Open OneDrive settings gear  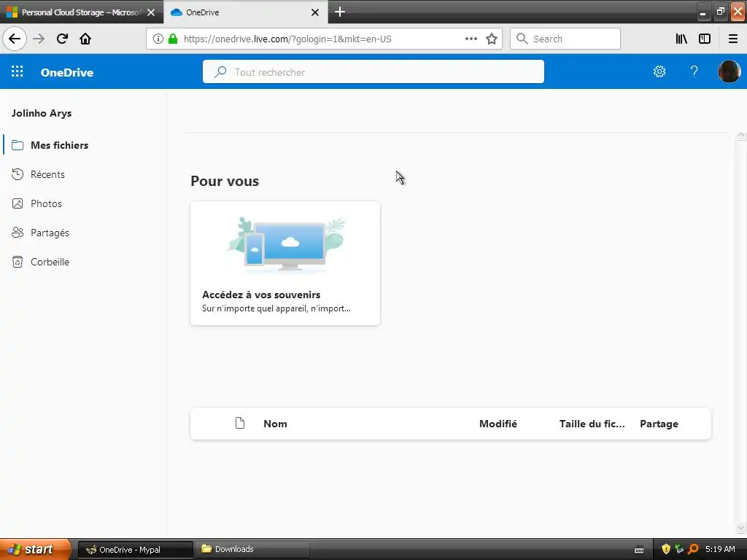pyautogui.click(x=659, y=71)
